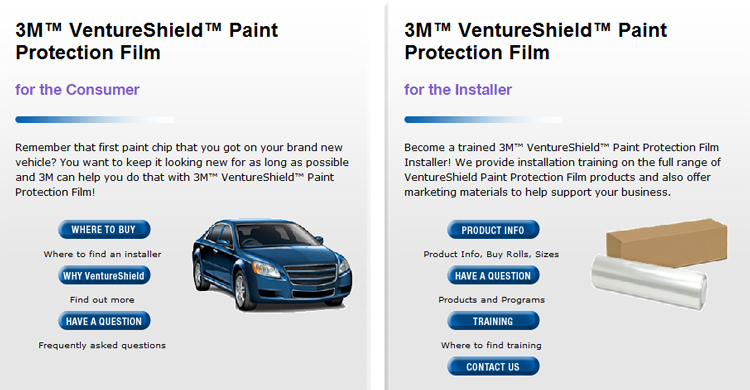Click the "for the Installer" subtitle
This screenshot has height=390, width=750.
(x=458, y=89)
